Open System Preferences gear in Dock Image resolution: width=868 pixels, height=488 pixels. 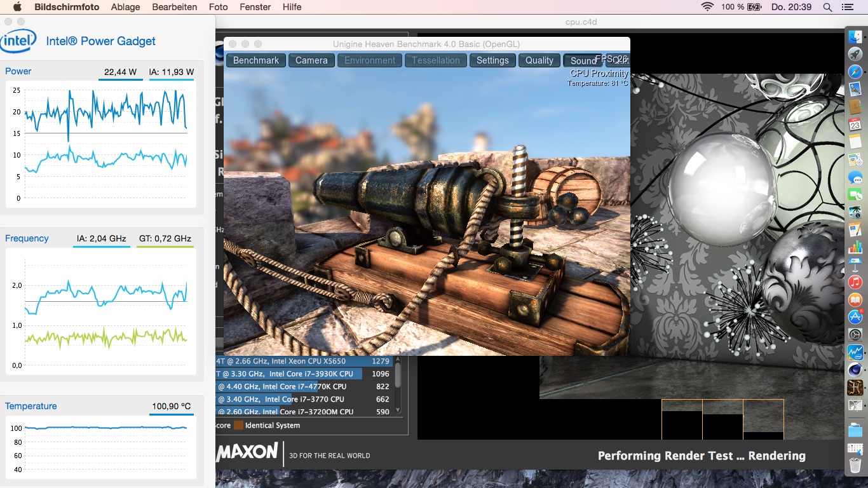pos(855,334)
